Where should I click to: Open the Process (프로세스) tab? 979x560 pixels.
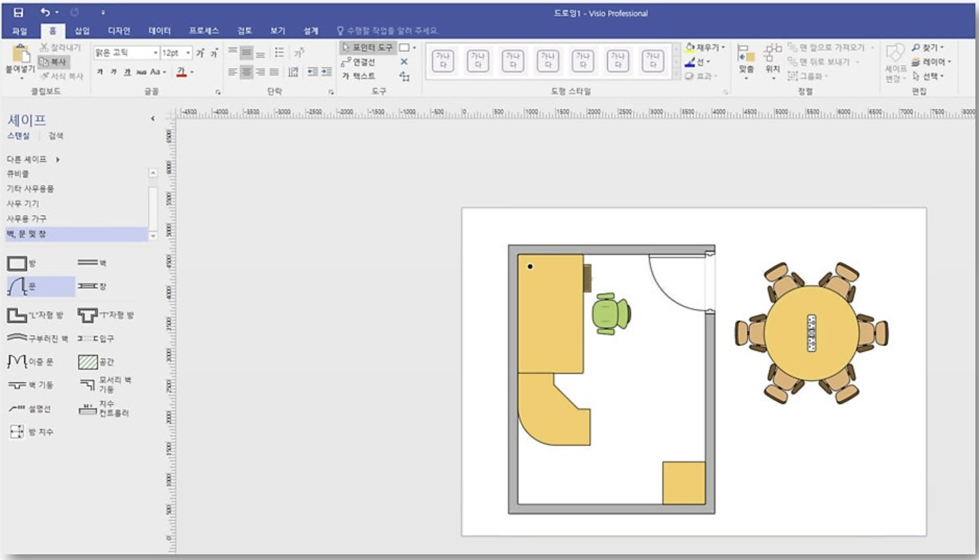204,31
